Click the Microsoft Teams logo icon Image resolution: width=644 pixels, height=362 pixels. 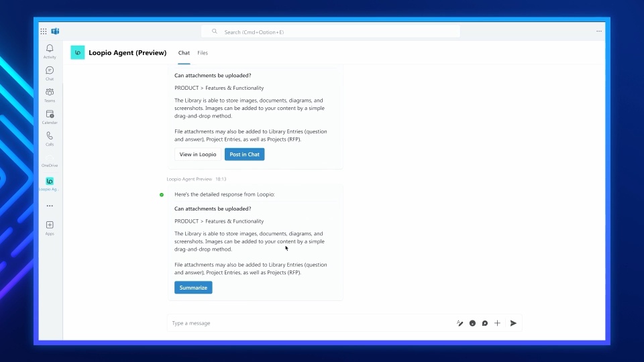[55, 32]
